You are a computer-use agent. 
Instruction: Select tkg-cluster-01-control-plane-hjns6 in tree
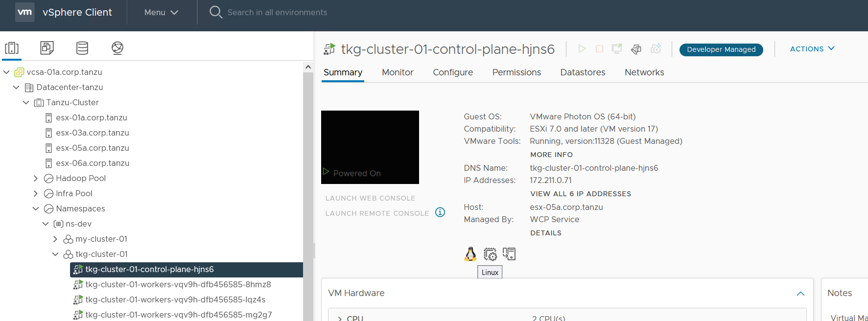click(x=187, y=269)
